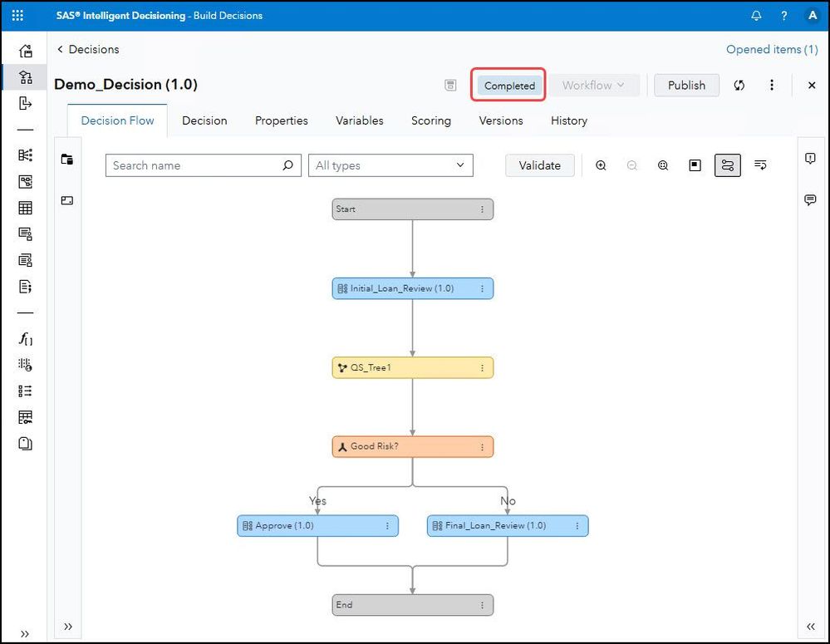Screen dimensions: 830x644
Task: Open the card panel icon in left rail
Action: [67, 201]
